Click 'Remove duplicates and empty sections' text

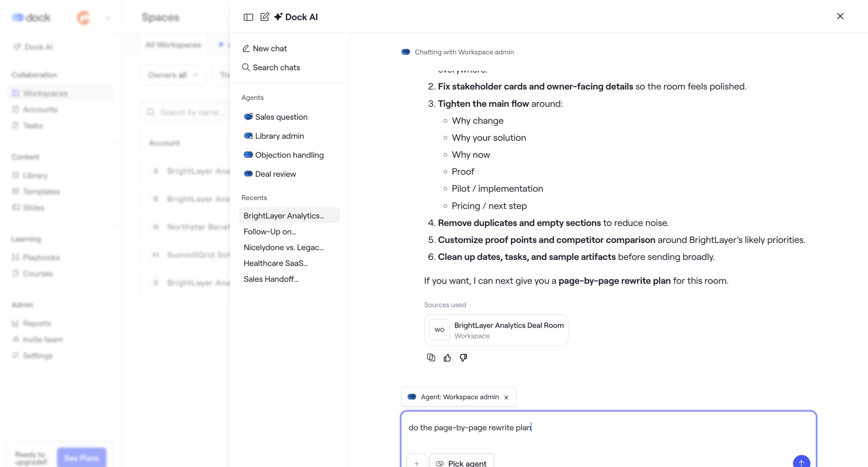pos(520,223)
